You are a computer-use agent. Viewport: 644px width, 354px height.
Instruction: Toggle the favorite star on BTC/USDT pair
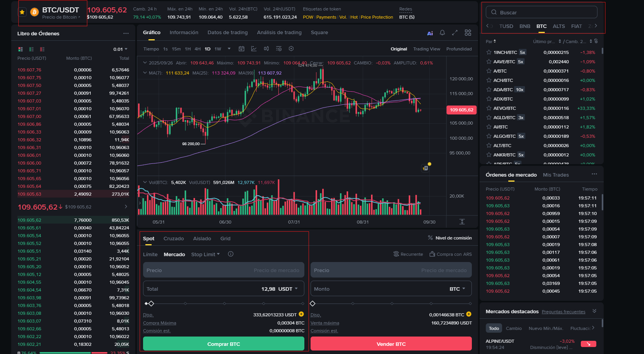pos(22,12)
